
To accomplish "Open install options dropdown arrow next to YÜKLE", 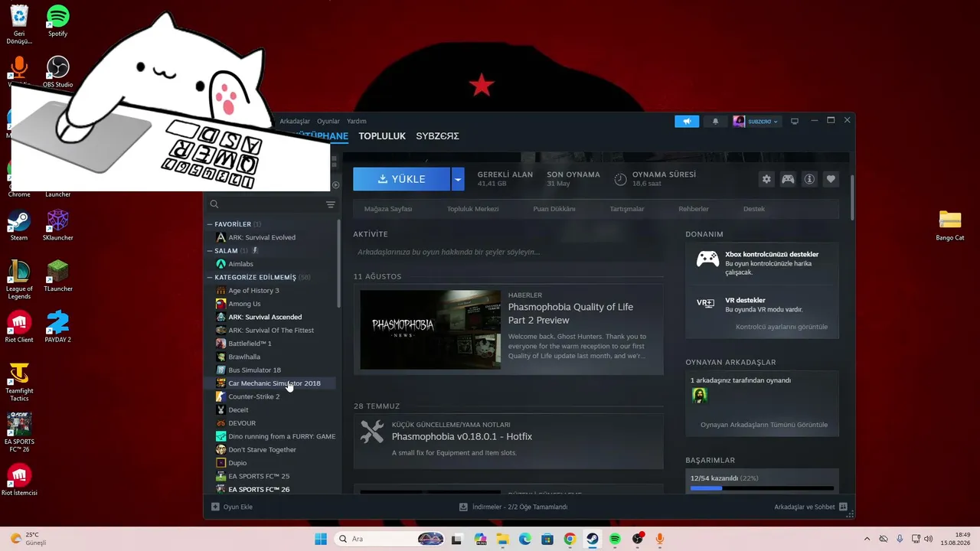I will [458, 179].
